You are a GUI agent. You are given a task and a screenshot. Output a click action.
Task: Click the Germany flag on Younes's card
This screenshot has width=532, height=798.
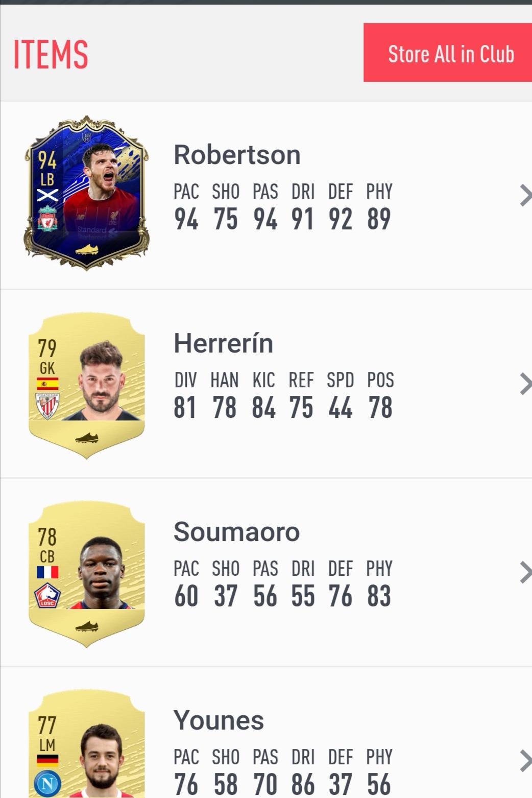click(x=47, y=761)
